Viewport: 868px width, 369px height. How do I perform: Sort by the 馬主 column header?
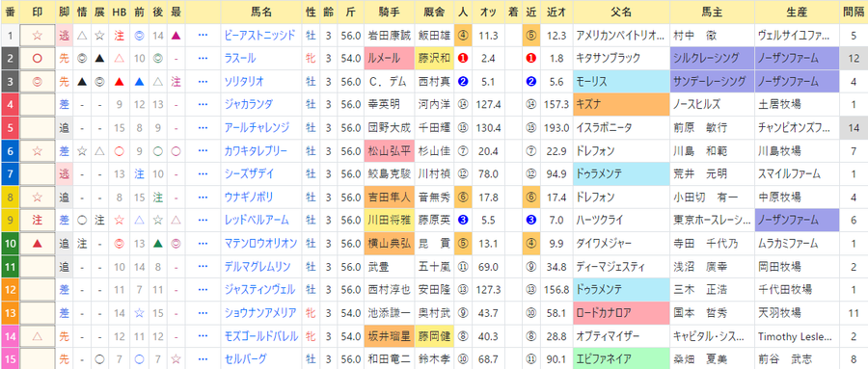coord(712,12)
